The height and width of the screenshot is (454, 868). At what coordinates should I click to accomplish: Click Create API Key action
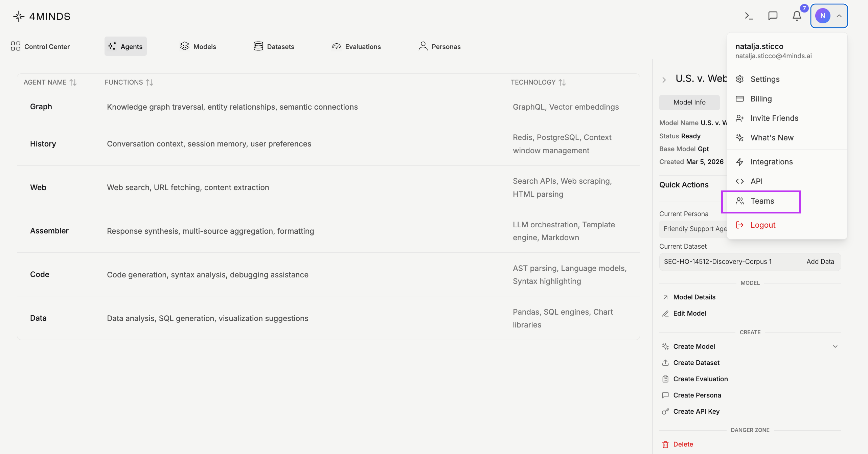coord(696,411)
